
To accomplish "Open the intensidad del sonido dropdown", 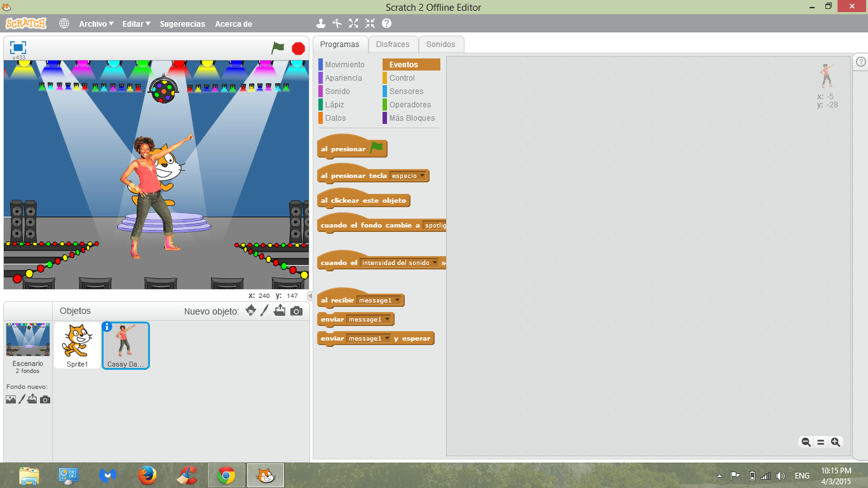I will [435, 262].
